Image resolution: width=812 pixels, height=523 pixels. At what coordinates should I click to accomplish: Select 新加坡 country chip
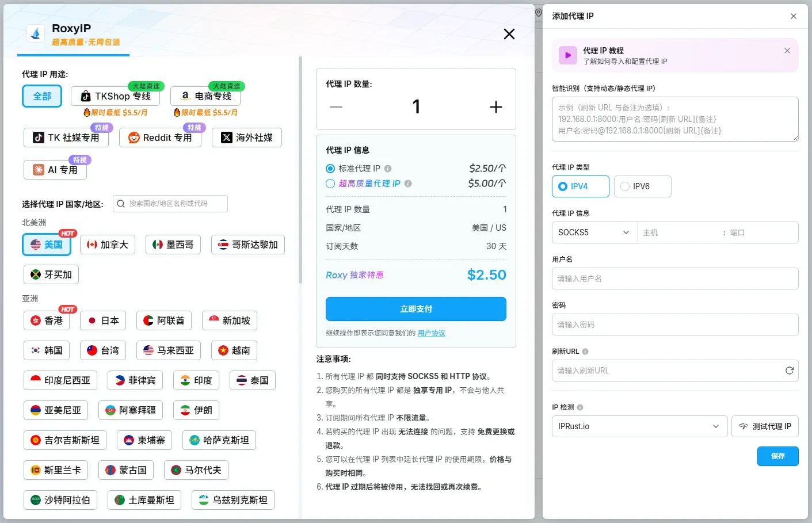[x=230, y=320]
